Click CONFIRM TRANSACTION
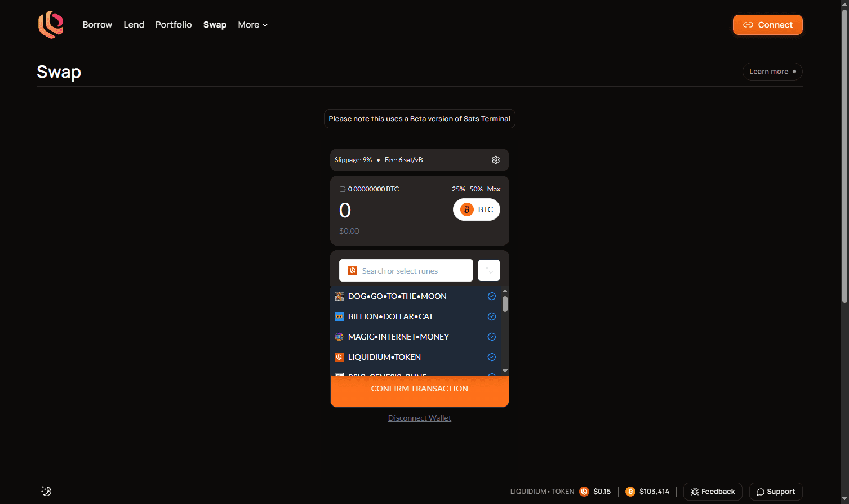The image size is (849, 504). [x=420, y=389]
